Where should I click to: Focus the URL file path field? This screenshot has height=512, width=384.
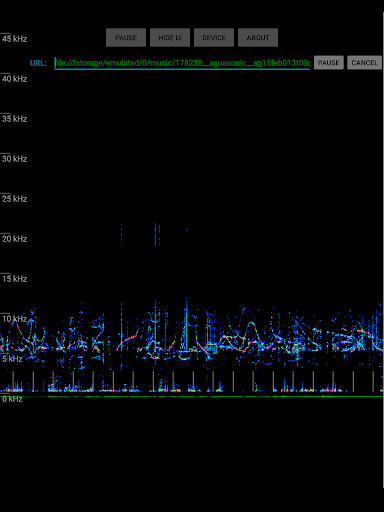coord(182,63)
